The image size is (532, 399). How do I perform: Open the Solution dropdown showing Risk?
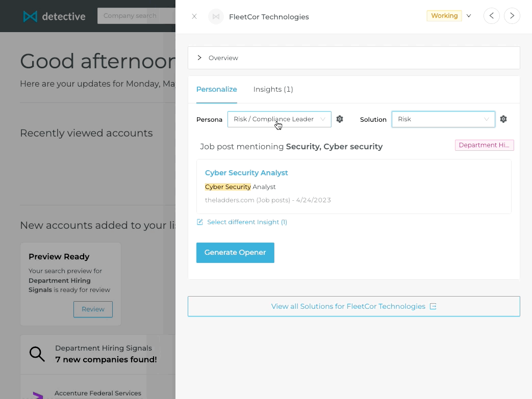(x=443, y=119)
